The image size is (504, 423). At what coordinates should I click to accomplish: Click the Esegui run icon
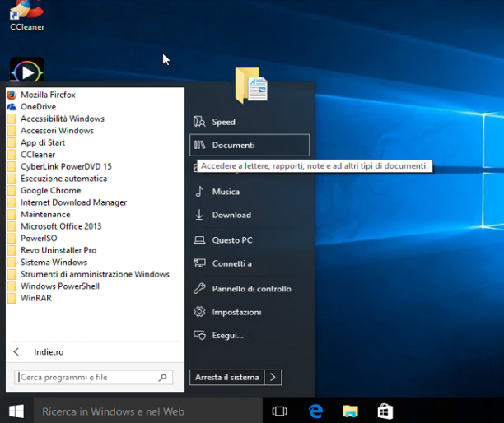click(x=199, y=335)
